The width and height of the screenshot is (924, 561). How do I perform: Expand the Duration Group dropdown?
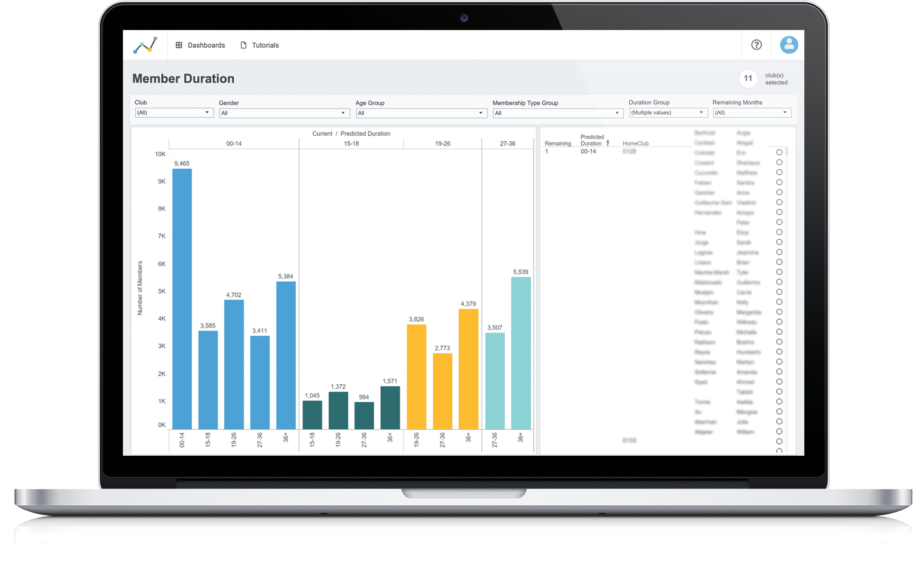pos(668,113)
